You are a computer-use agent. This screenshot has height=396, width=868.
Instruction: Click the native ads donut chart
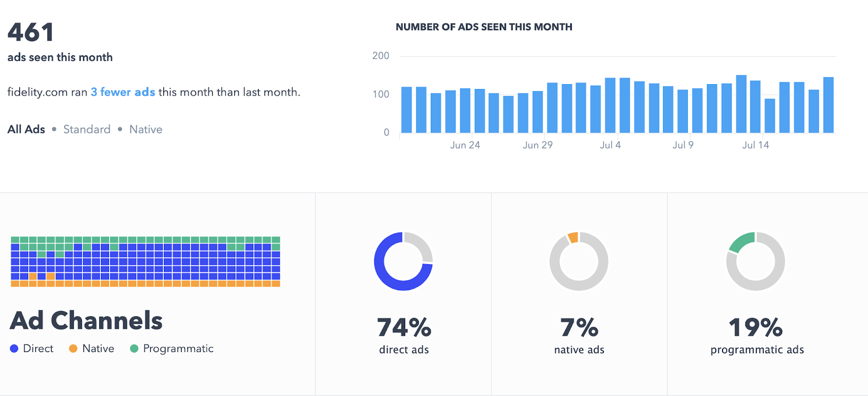point(579,261)
